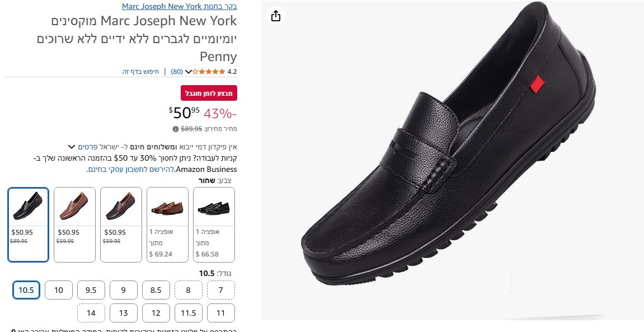Select the black shoe color swatch

(29, 224)
